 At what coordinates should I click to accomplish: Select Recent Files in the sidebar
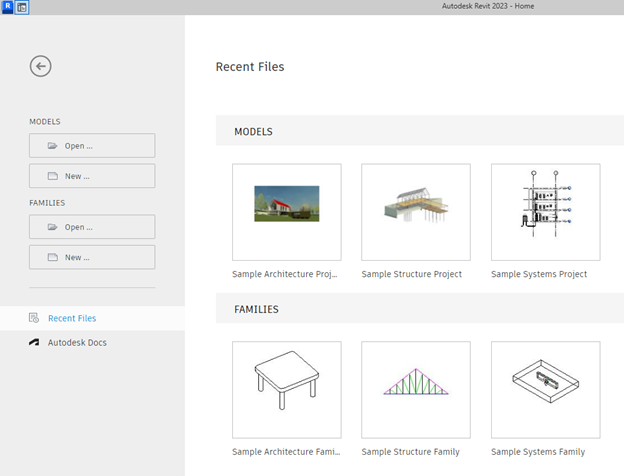click(x=72, y=318)
